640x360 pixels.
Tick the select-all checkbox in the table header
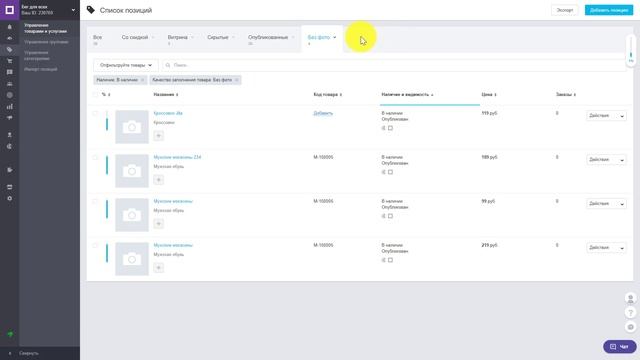click(x=95, y=94)
